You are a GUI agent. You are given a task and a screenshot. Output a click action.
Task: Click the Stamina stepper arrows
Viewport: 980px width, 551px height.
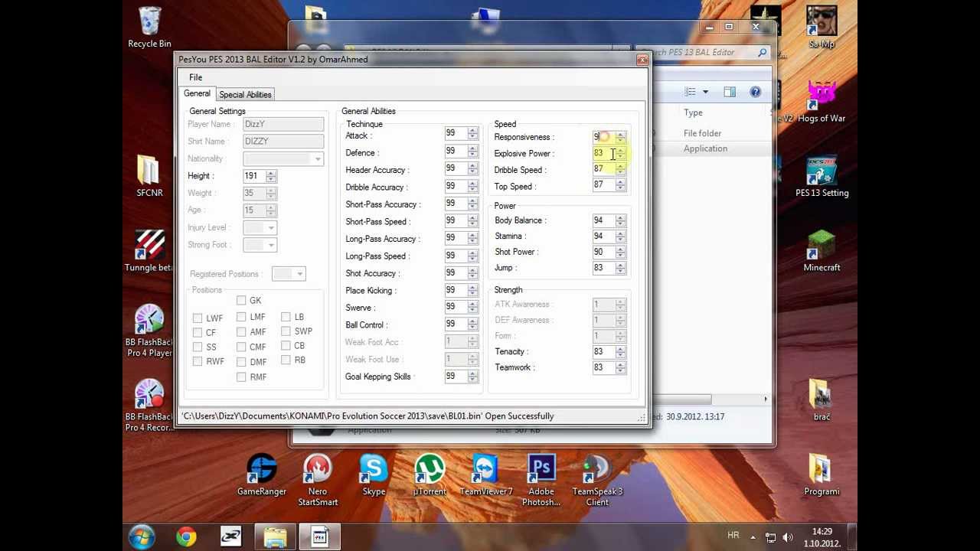(x=620, y=236)
